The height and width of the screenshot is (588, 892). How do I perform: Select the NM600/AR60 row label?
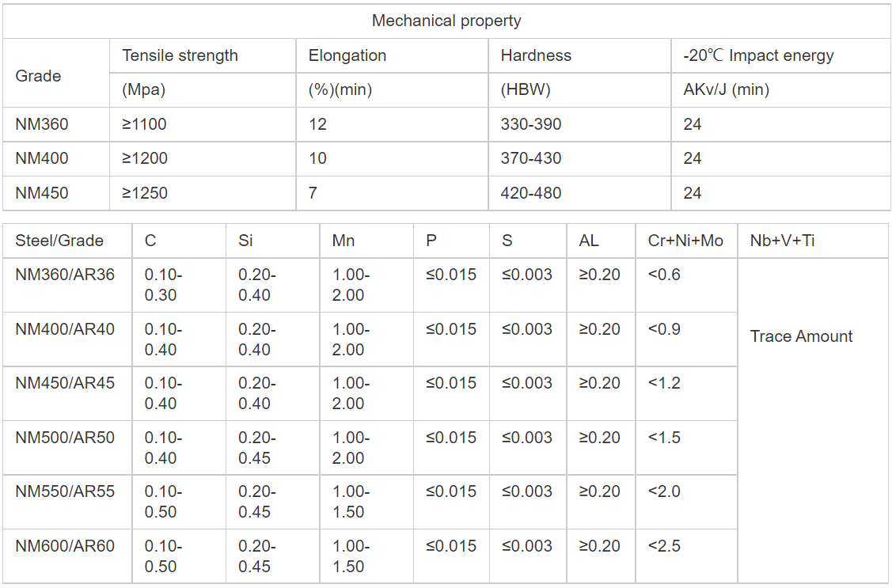pyautogui.click(x=65, y=546)
